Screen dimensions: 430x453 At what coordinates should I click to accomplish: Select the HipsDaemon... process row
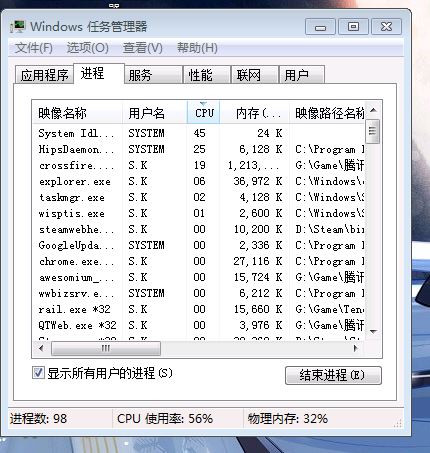pos(198,149)
